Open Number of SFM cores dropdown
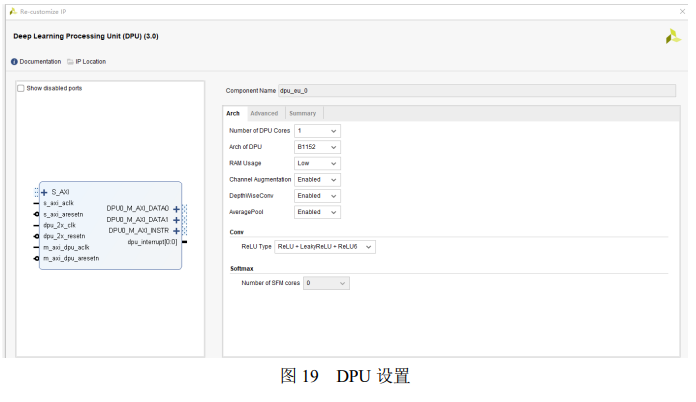This screenshot has height=402, width=696. point(326,283)
